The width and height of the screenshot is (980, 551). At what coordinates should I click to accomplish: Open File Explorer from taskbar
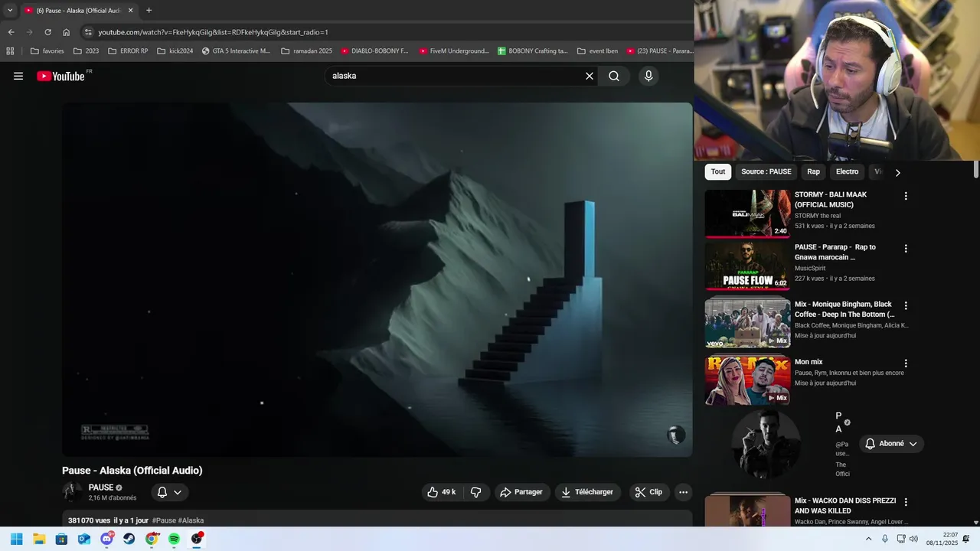[x=39, y=539]
